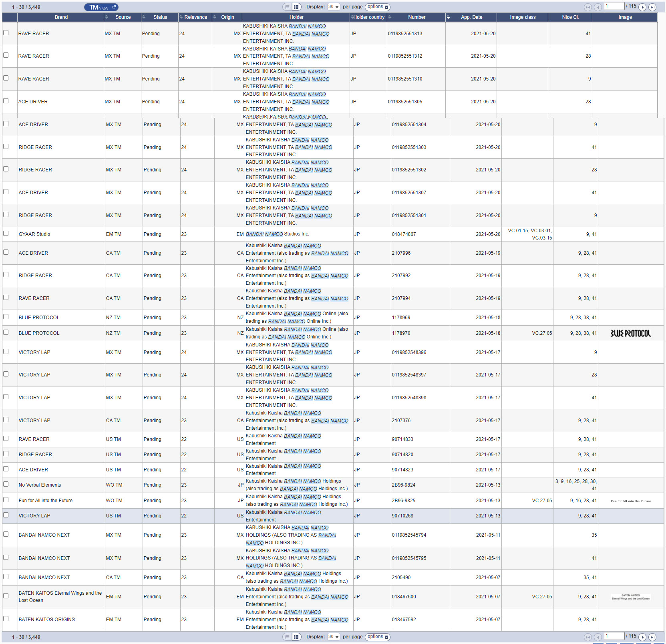This screenshot has height=644, width=666.
Task: Open bottom Display per page dropdown
Action: (x=334, y=637)
